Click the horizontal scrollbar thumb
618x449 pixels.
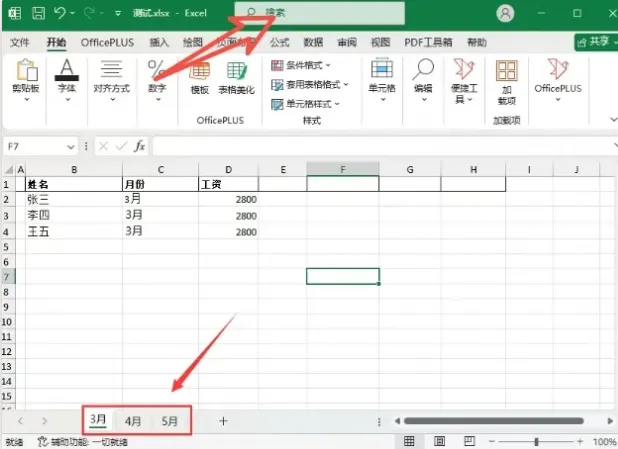point(493,421)
